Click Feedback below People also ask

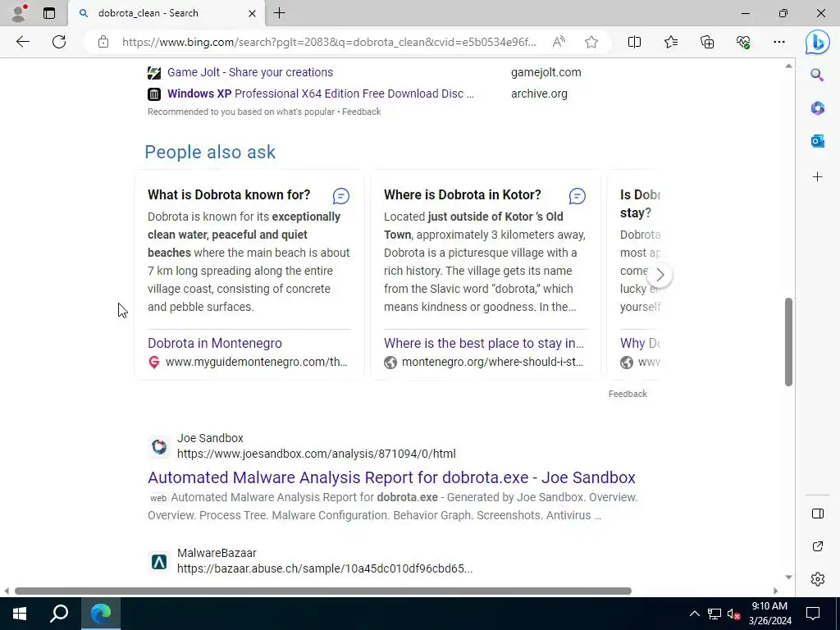point(628,394)
